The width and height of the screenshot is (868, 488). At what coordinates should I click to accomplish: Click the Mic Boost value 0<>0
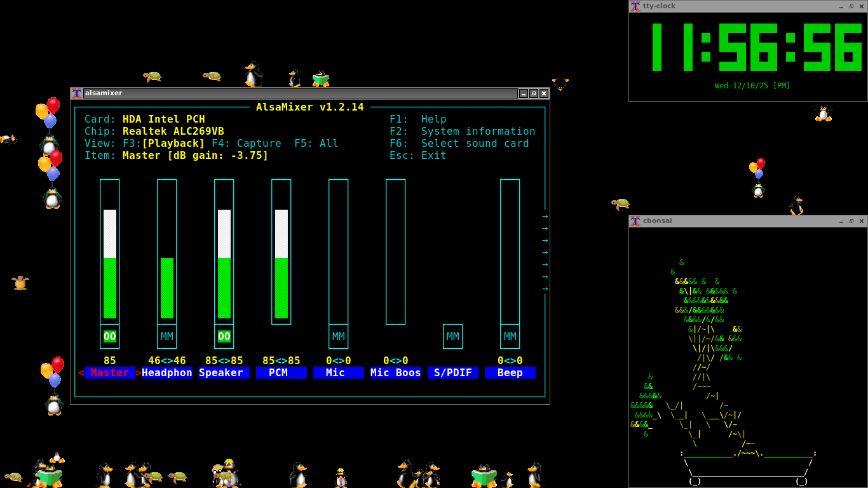(396, 361)
